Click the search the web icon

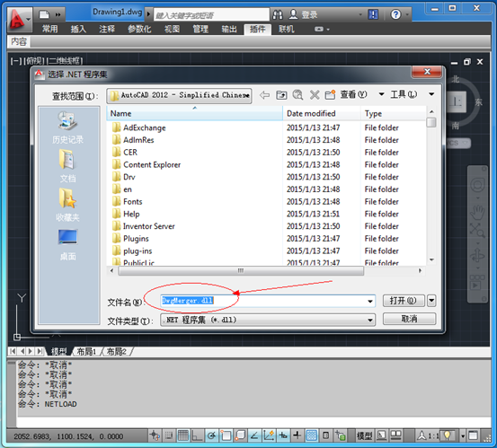[297, 94]
